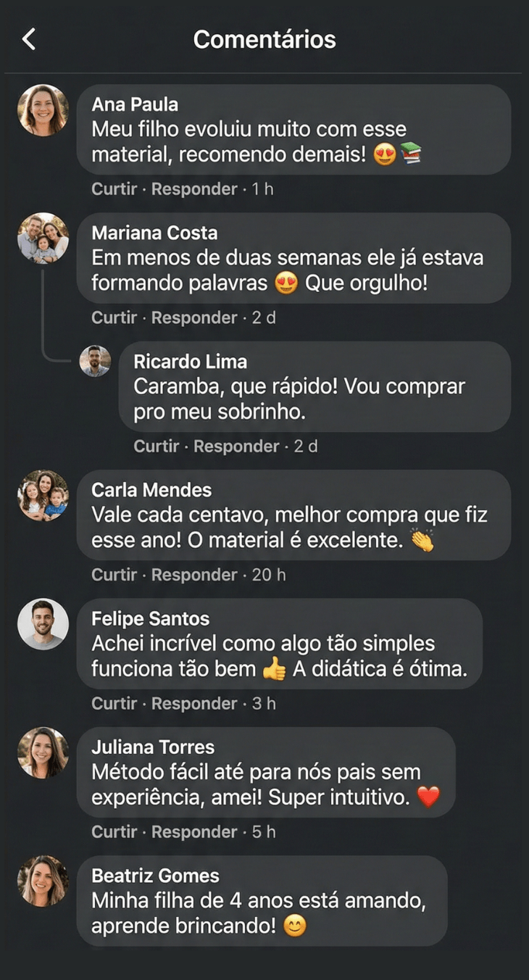Open Mariana Costa's profile picture
Viewport: 529px width, 980px height.
43,238
